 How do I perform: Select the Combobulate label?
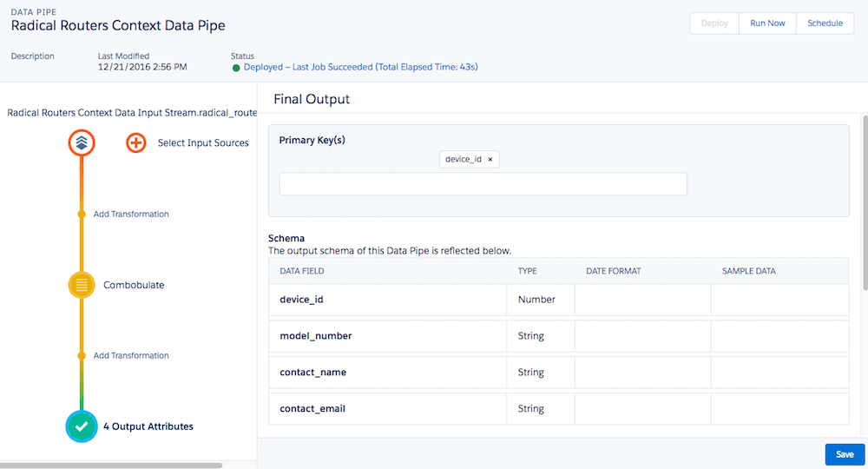(x=134, y=285)
